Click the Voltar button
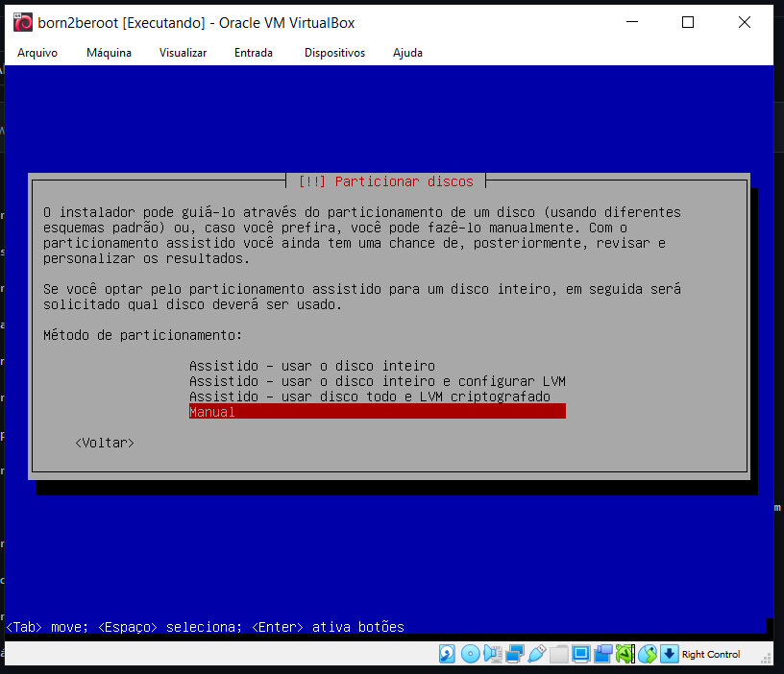784x674 pixels. click(x=105, y=444)
